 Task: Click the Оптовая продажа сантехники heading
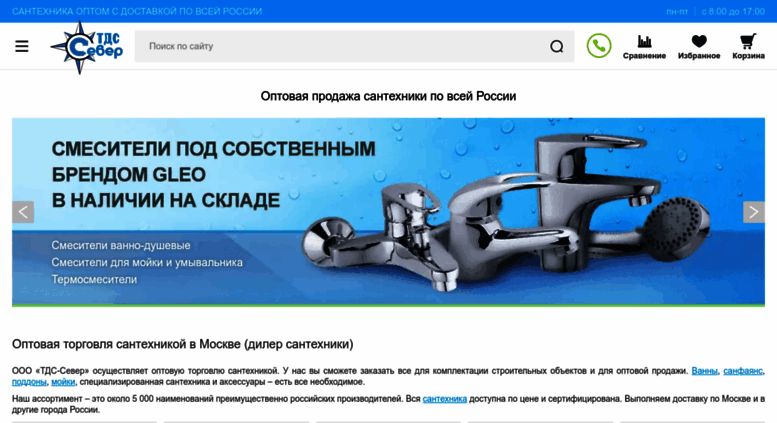[388, 96]
